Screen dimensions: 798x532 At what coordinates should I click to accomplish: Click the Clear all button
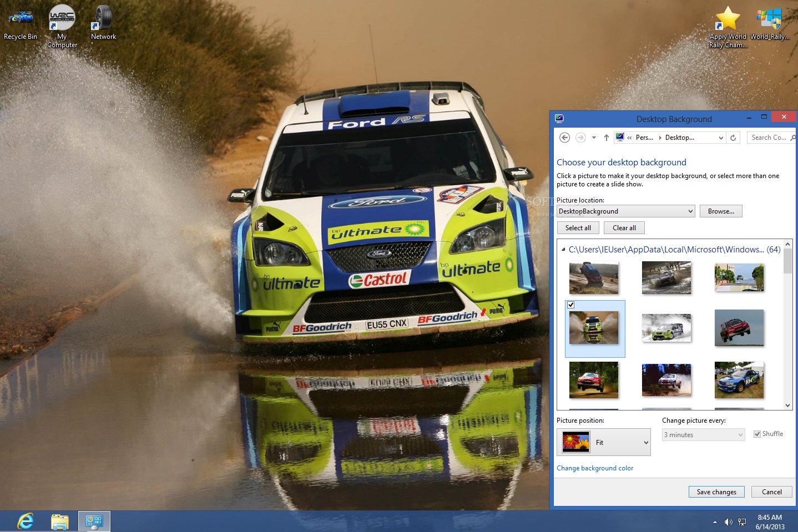coord(624,228)
